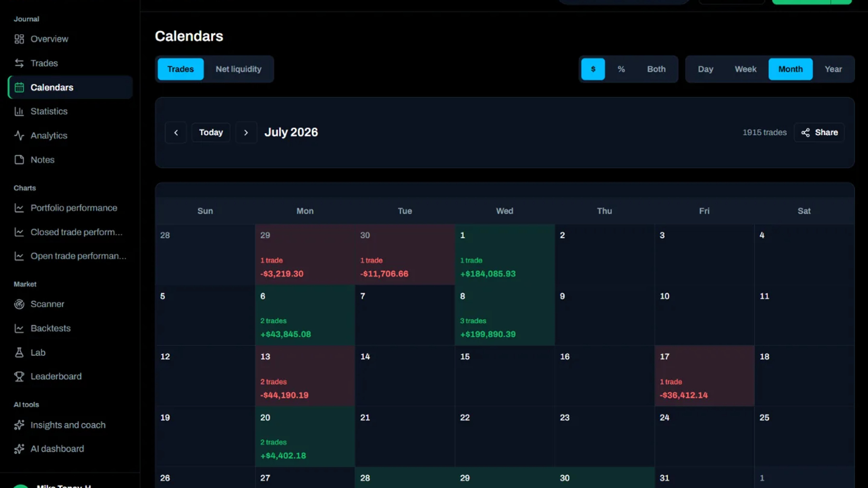Click the share icon on Share button
Screen dimensions: 868x488
[805, 133]
